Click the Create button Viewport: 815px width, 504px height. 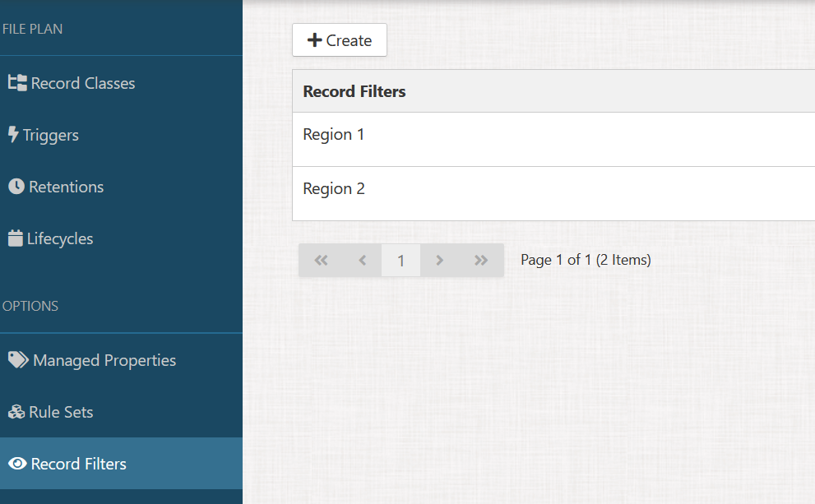tap(340, 39)
